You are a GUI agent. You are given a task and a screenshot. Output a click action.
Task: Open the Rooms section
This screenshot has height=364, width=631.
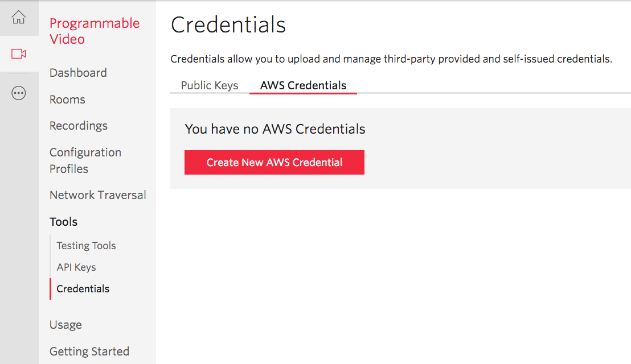point(67,99)
